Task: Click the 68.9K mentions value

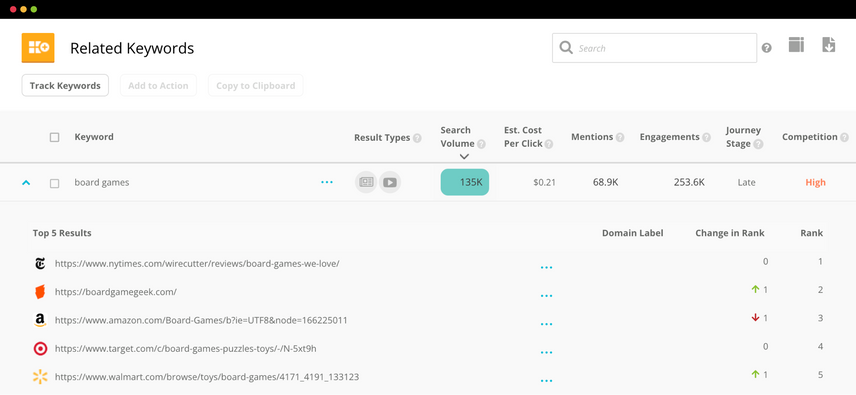Action: tap(605, 182)
